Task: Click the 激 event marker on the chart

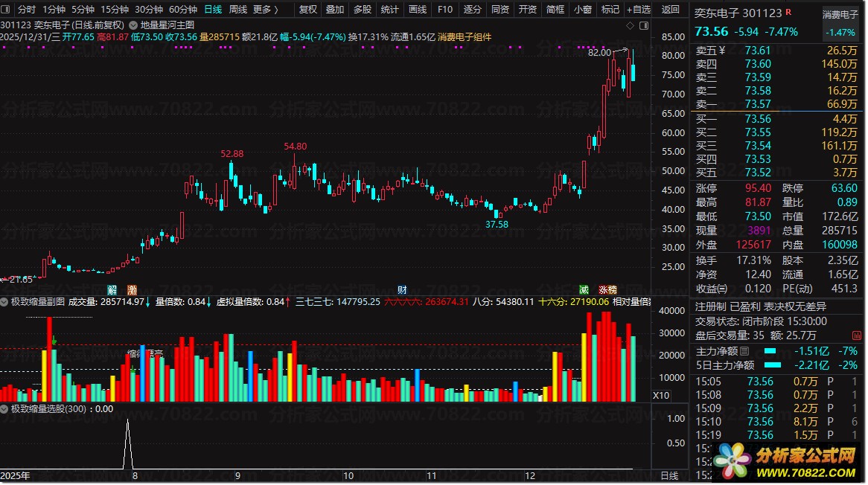Action: 132,290
